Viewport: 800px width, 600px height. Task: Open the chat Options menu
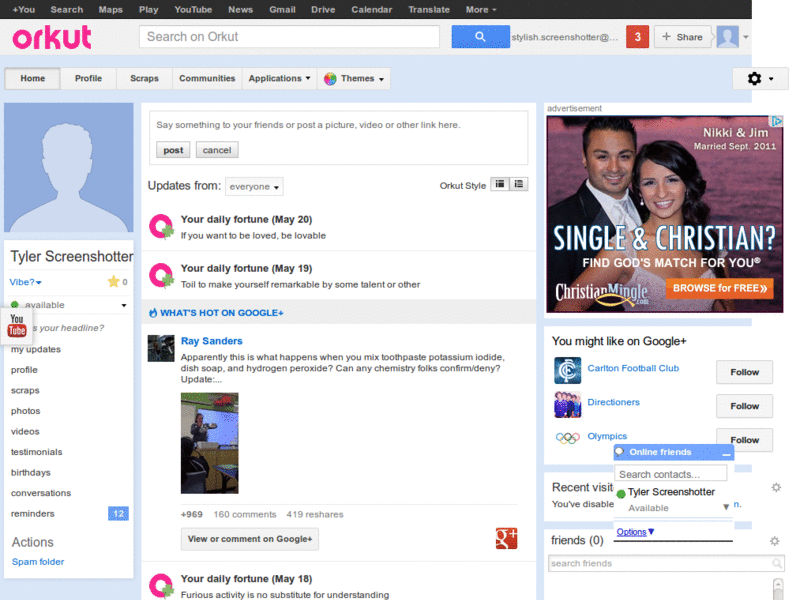(635, 532)
